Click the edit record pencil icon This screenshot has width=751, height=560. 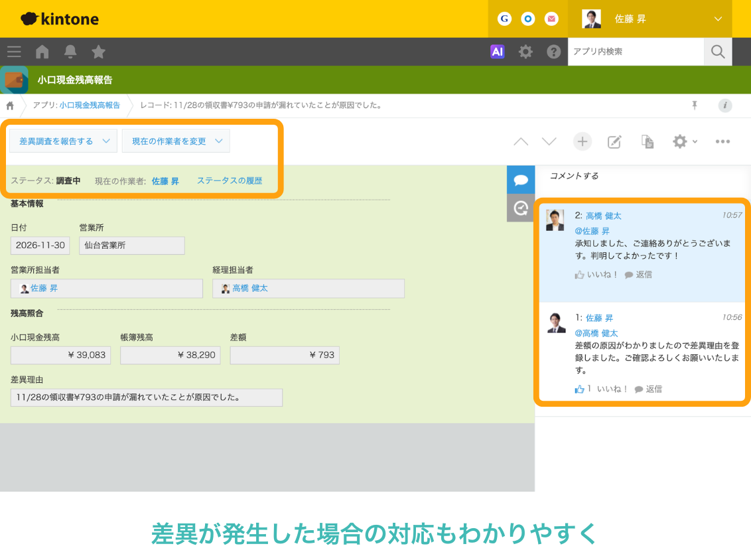[x=614, y=142]
